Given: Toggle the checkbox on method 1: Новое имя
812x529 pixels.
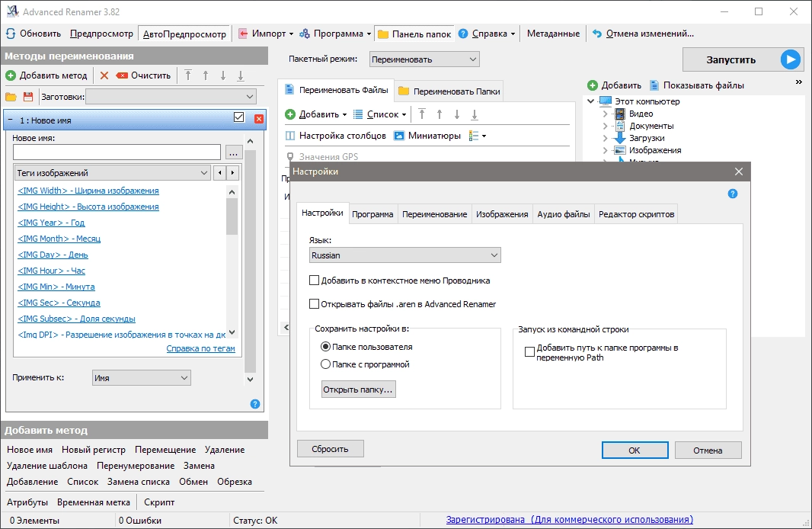Looking at the screenshot, I should click(x=238, y=117).
